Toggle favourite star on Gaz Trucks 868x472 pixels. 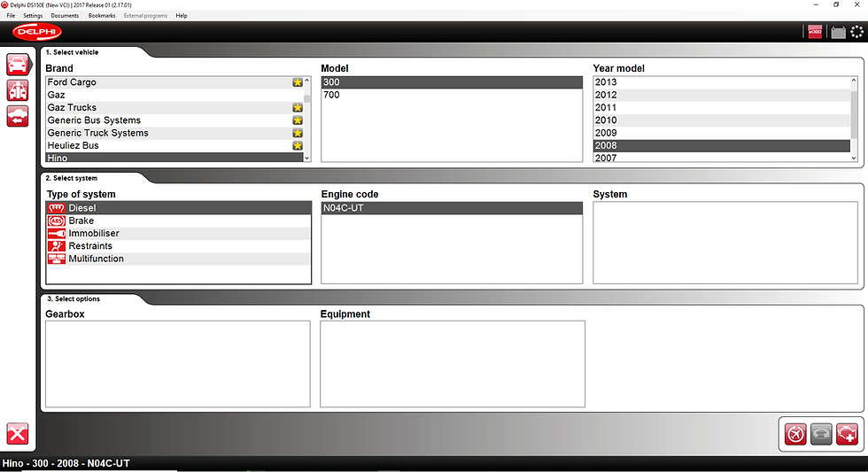coord(298,108)
